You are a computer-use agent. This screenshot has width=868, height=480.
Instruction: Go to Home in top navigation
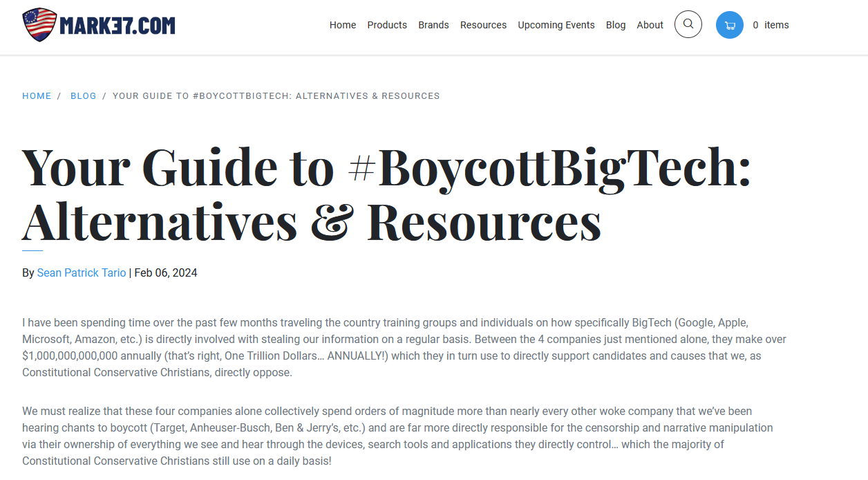[x=343, y=25]
